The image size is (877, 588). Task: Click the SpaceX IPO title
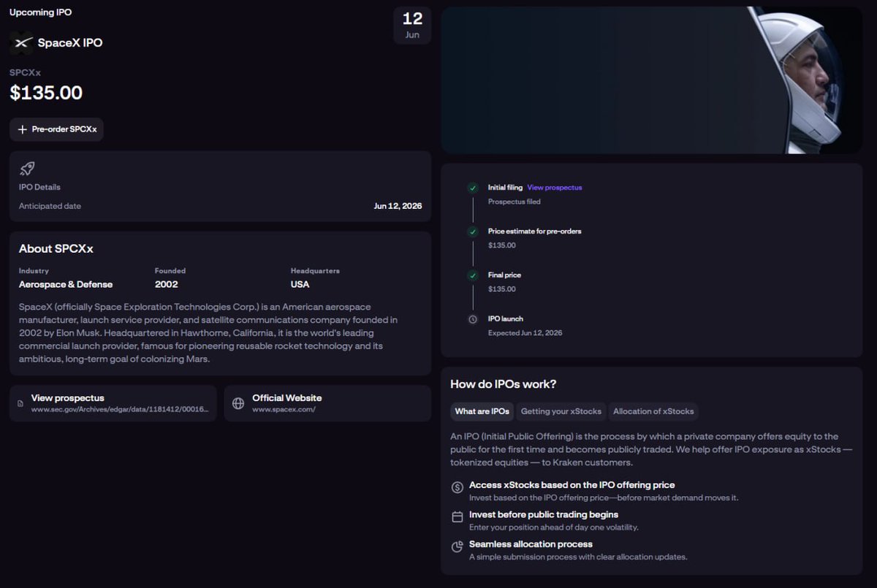[x=70, y=42]
